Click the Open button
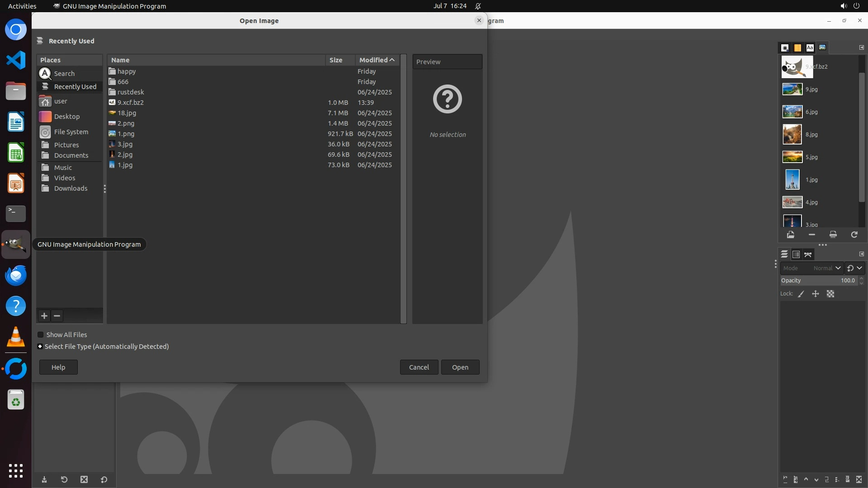Image resolution: width=868 pixels, height=488 pixels. (460, 367)
